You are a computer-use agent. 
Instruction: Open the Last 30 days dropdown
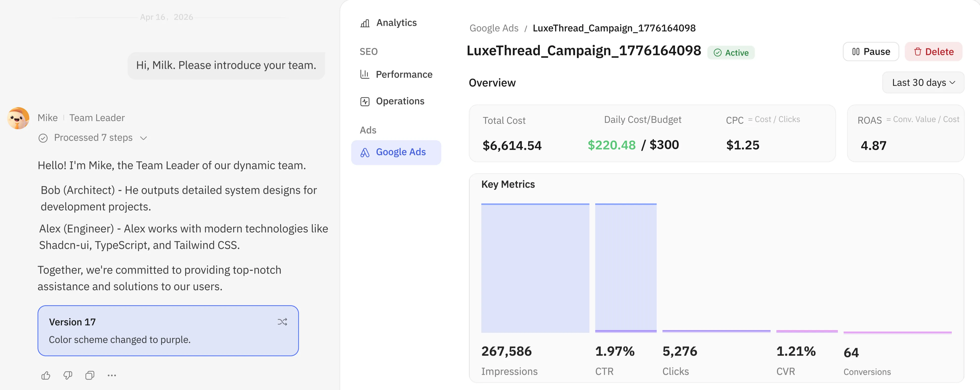(923, 82)
